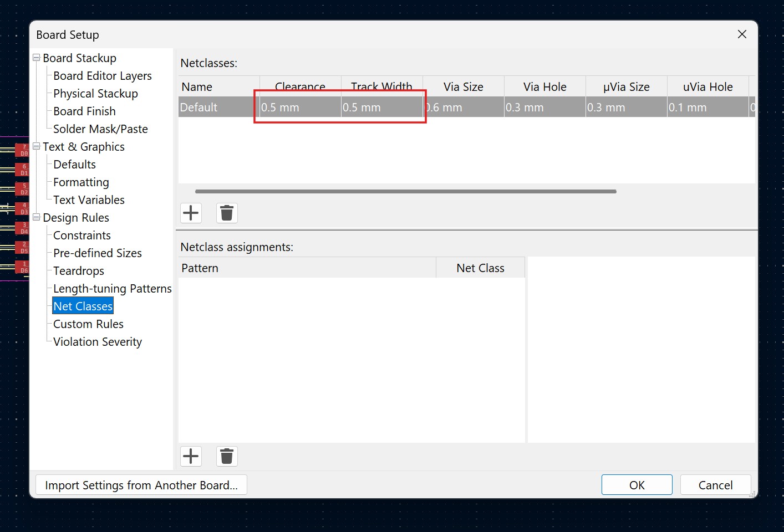
Task: Edit the Default µVia Size 0.3 mm cell
Action: [627, 107]
